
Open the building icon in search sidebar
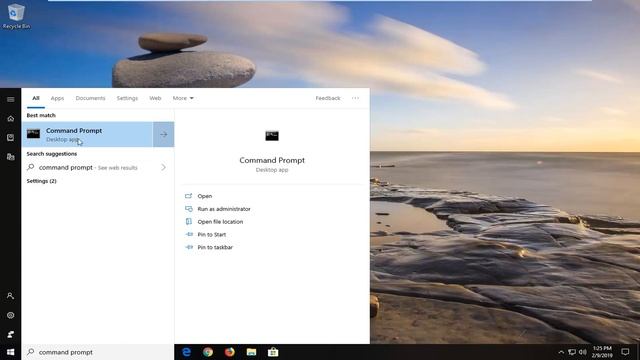click(x=11, y=157)
